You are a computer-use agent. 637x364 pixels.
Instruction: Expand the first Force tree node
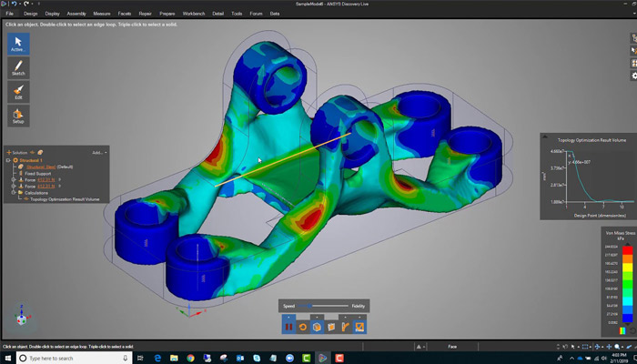(14, 180)
